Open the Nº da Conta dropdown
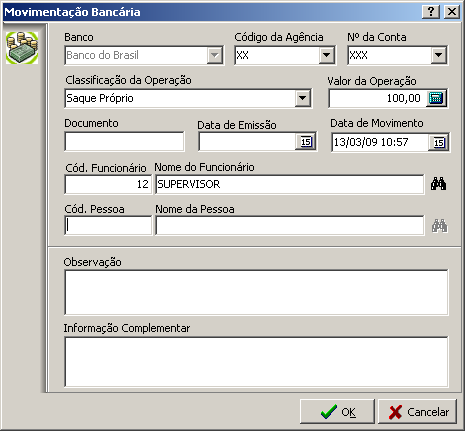The width and height of the screenshot is (465, 431). [x=438, y=55]
